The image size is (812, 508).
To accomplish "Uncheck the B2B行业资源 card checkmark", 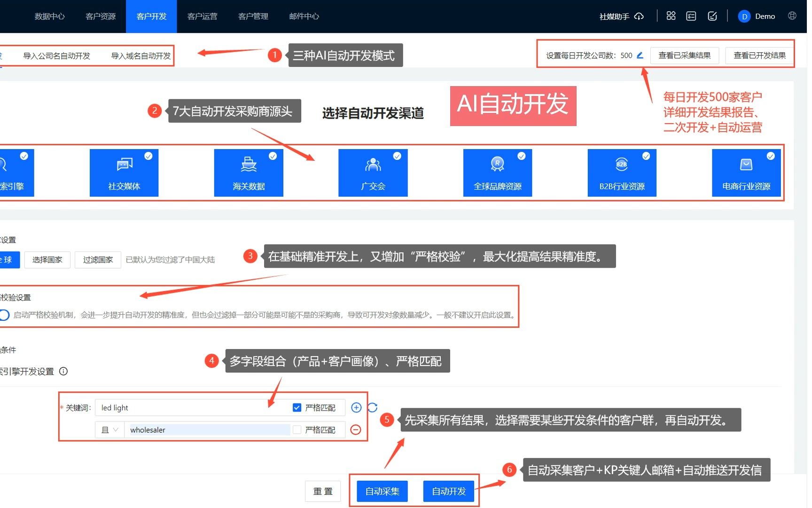I will point(646,156).
